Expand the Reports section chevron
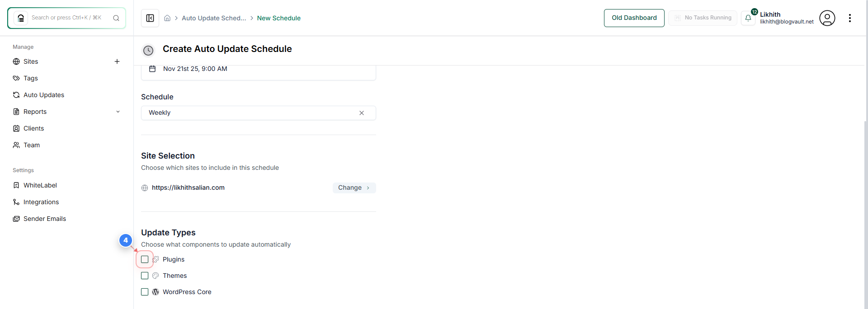The width and height of the screenshot is (868, 309). [x=118, y=112]
